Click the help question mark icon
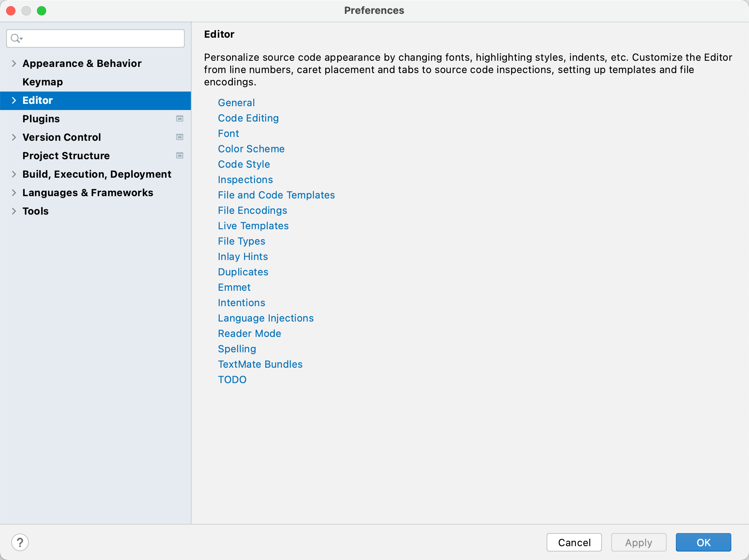Screen dimensions: 749x560 (x=21, y=542)
